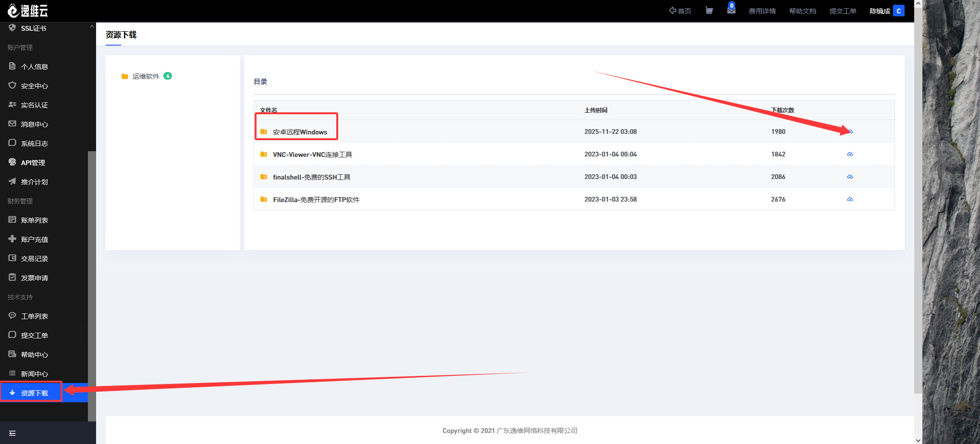Open the 陈镜成 account menu
Image resolution: width=980 pixels, height=444 pixels.
point(880,11)
